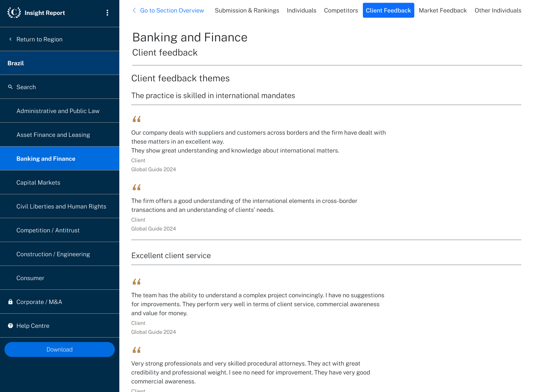Open the Other Individuals tab
This screenshot has width=537, height=392.
click(x=498, y=10)
